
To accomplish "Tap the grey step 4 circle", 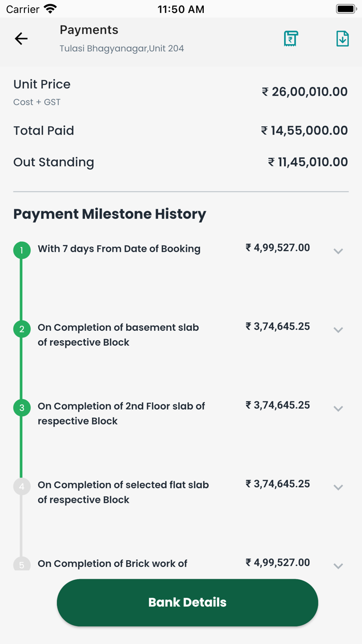I will [x=22, y=487].
